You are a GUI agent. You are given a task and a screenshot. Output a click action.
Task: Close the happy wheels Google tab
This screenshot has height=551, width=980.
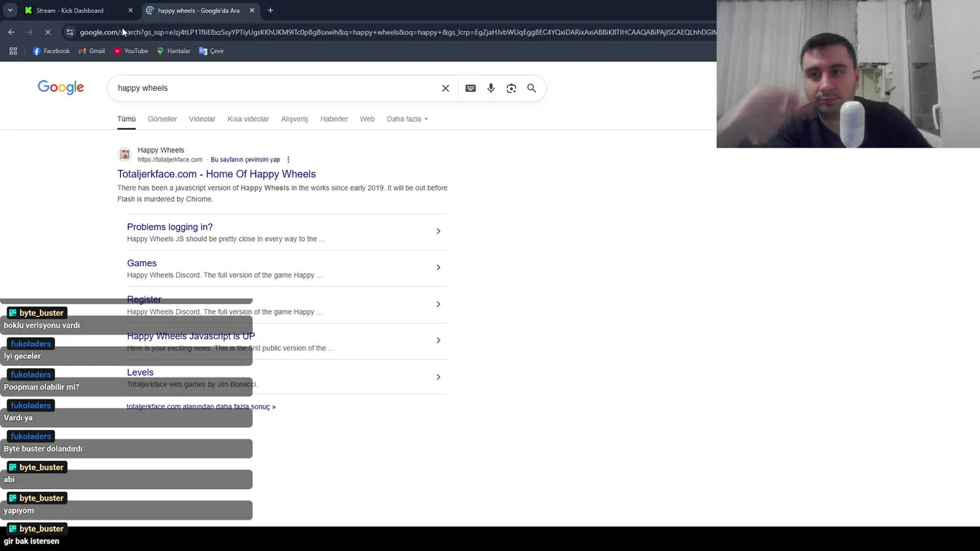[x=252, y=11]
